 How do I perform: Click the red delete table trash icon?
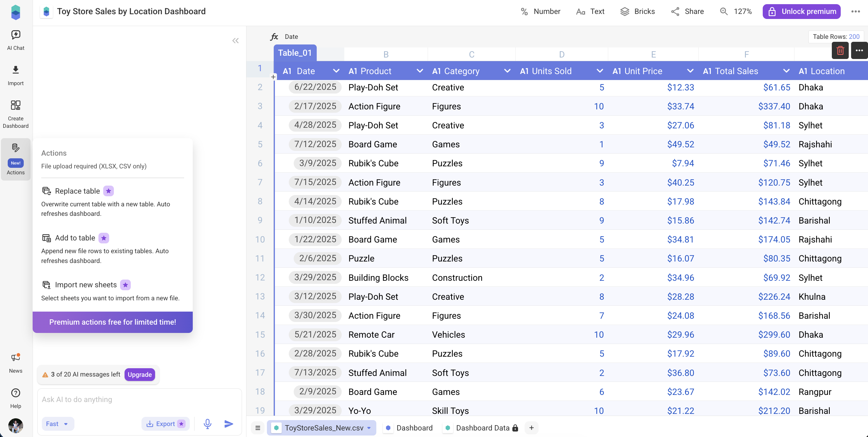[x=840, y=50]
